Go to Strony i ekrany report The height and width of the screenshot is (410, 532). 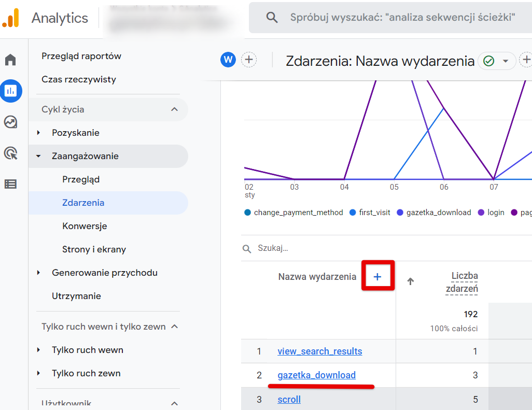(94, 249)
